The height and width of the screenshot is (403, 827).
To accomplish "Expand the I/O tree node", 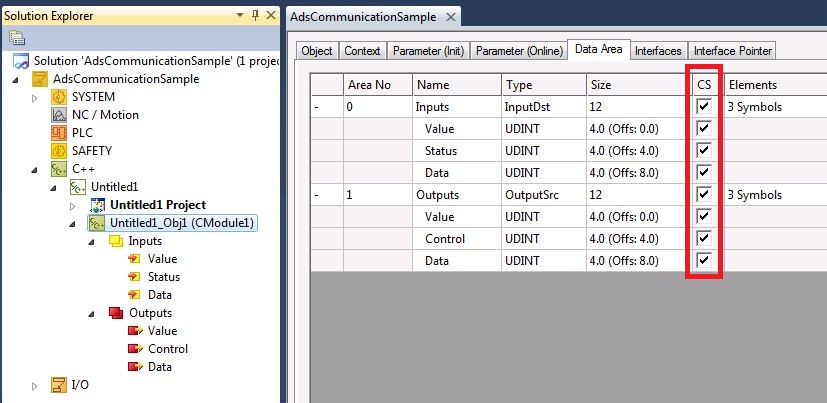I will (x=35, y=386).
